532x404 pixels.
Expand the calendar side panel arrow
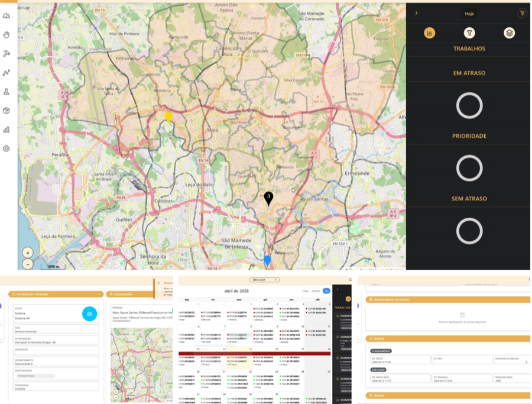click(338, 290)
